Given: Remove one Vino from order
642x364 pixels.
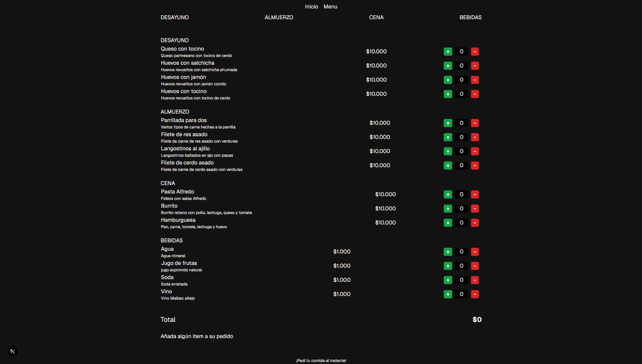Looking at the screenshot, I should tap(475, 294).
